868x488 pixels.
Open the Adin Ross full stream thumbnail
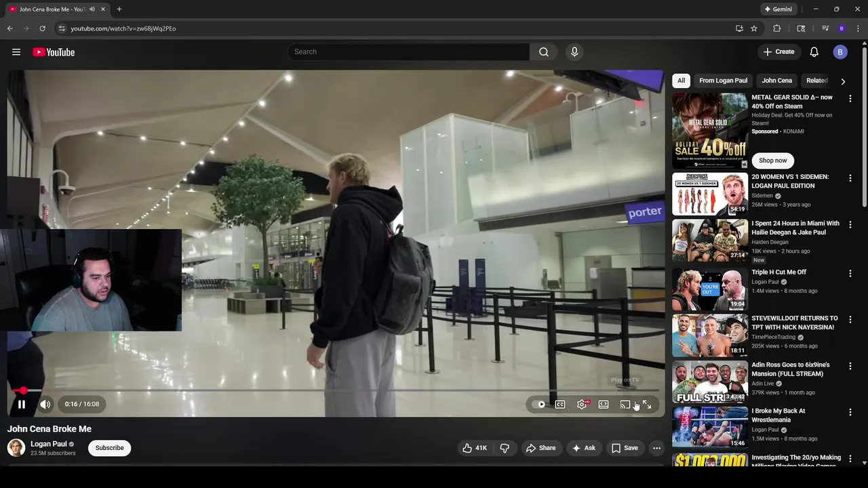pos(710,382)
